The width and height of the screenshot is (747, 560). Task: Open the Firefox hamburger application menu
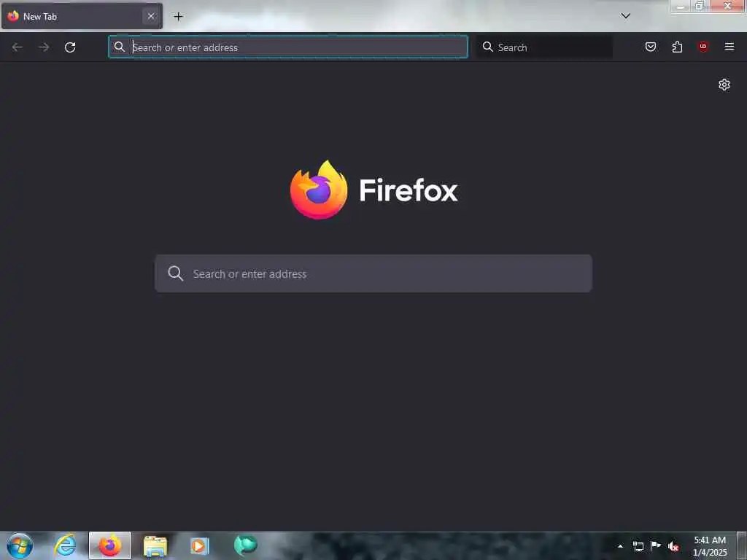point(729,47)
